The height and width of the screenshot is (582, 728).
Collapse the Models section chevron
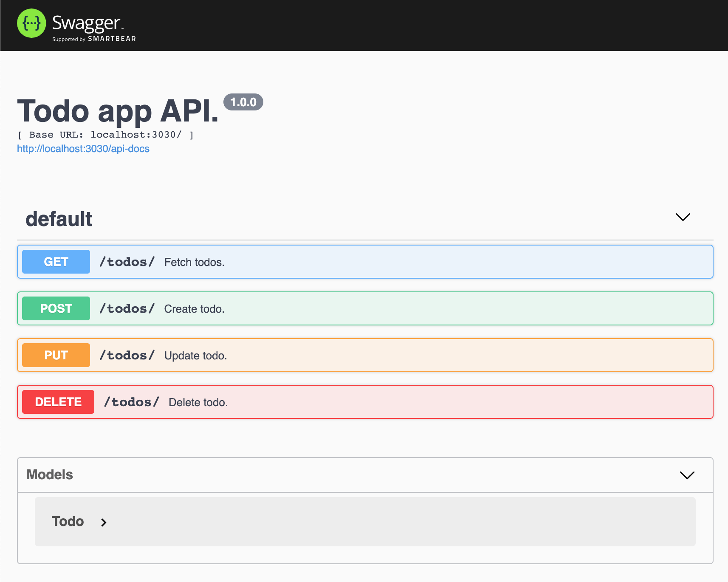pos(687,475)
